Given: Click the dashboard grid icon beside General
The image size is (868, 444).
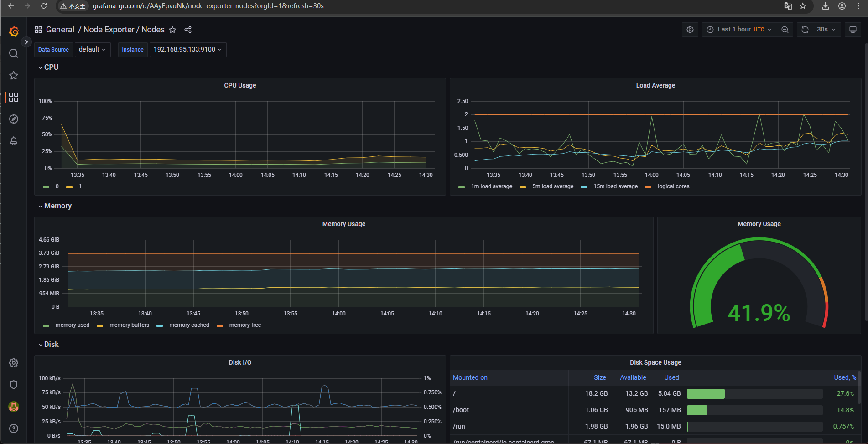Looking at the screenshot, I should tap(38, 30).
